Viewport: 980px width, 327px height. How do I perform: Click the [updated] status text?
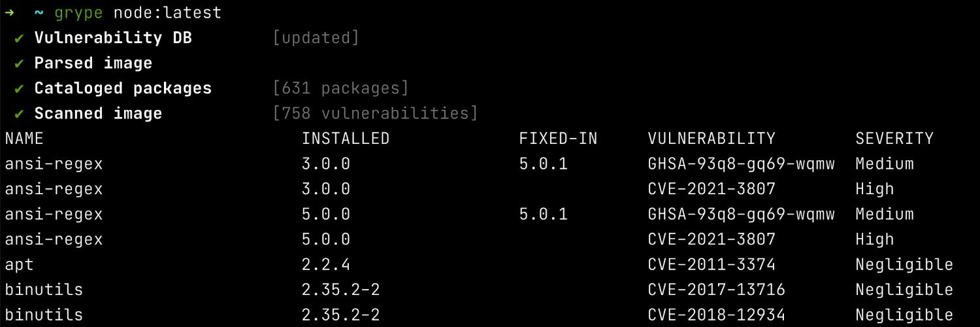[316, 38]
